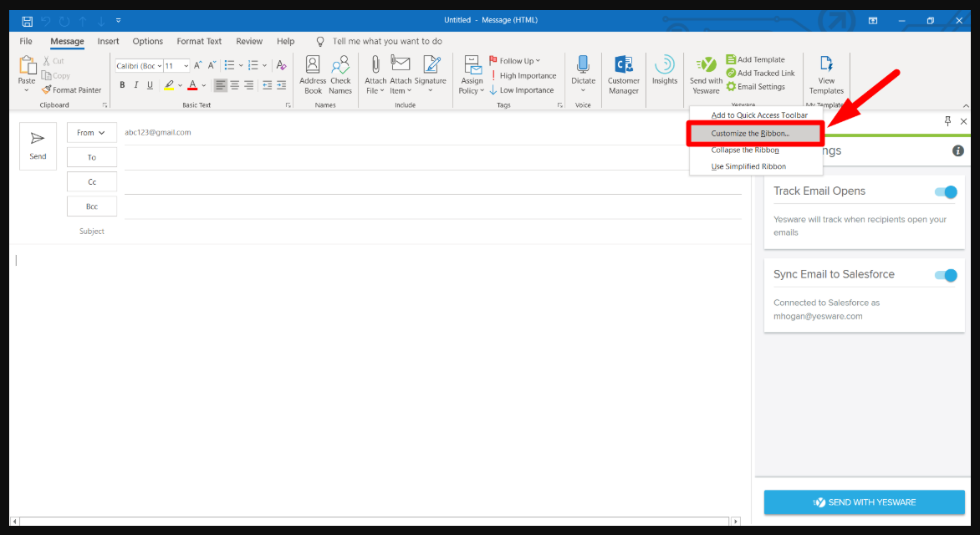Select Add to Quick Access Toolbar

pyautogui.click(x=756, y=115)
